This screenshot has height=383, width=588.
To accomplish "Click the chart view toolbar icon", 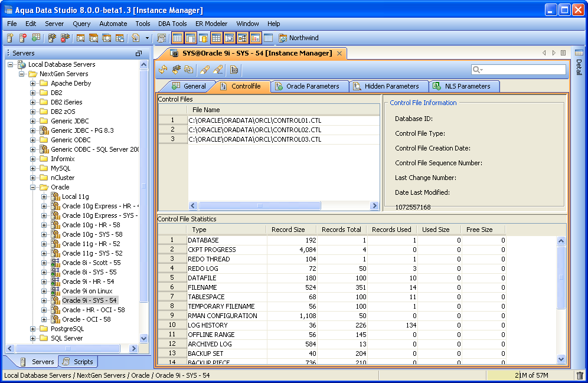I will coord(256,38).
